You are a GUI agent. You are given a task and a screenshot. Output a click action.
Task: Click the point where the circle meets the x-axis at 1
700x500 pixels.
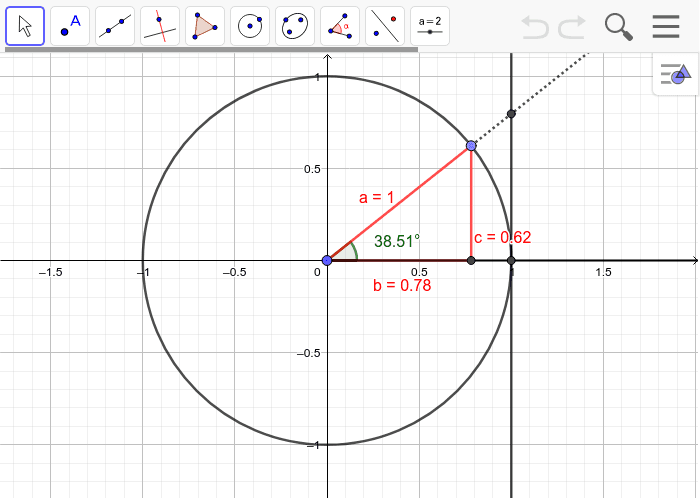click(x=512, y=260)
